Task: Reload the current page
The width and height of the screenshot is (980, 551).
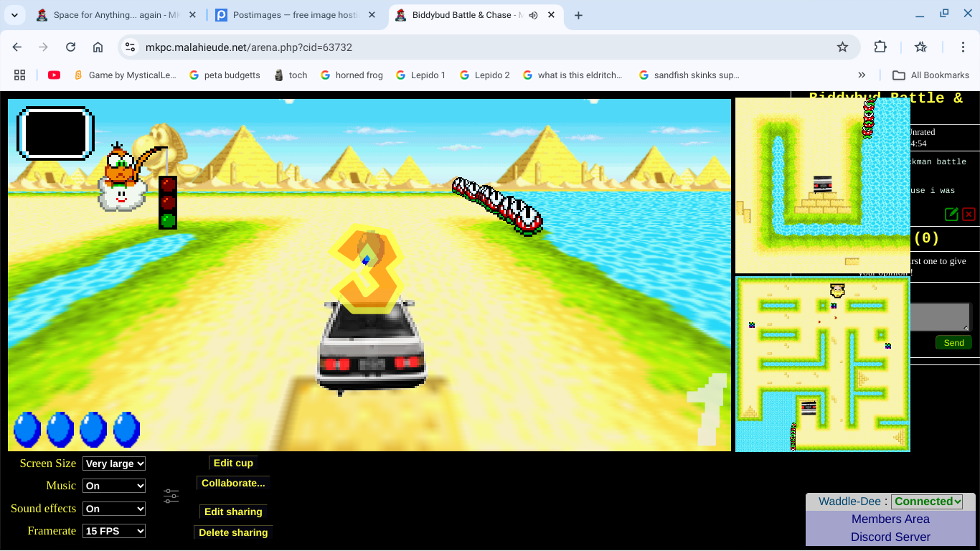Action: point(70,47)
